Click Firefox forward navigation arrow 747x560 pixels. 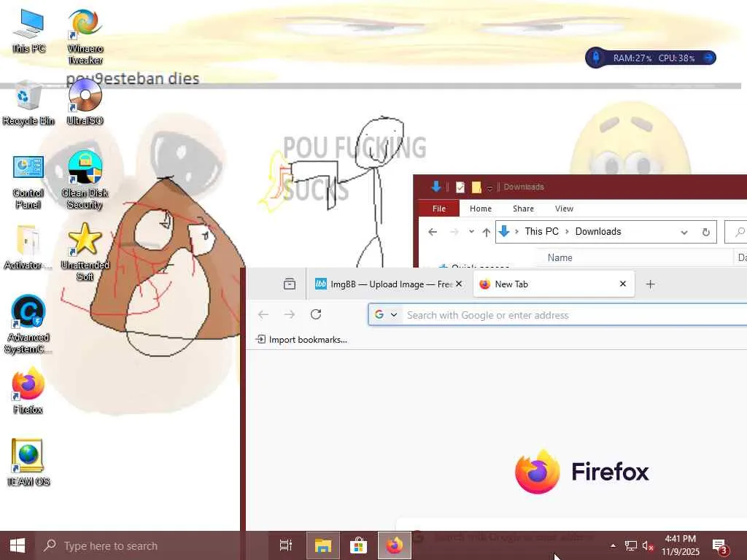289,315
